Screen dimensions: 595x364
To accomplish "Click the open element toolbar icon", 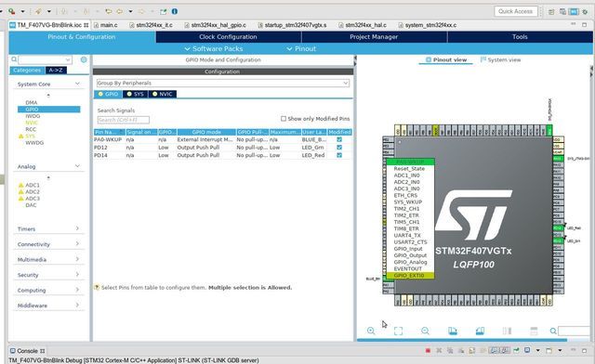I will (x=38, y=11).
